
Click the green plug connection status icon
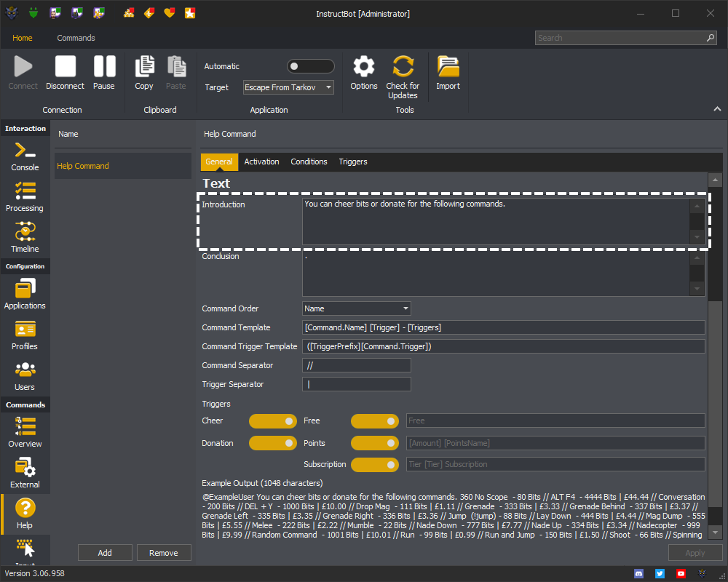coord(33,13)
